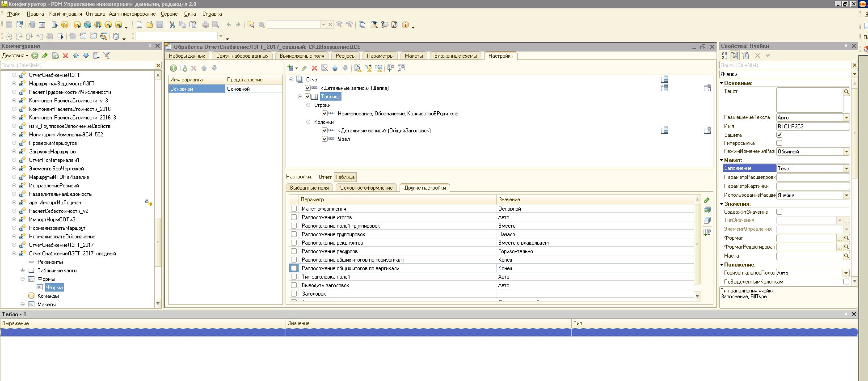Switch to the Вычисляемые поля tab
868x381 pixels.
click(302, 56)
